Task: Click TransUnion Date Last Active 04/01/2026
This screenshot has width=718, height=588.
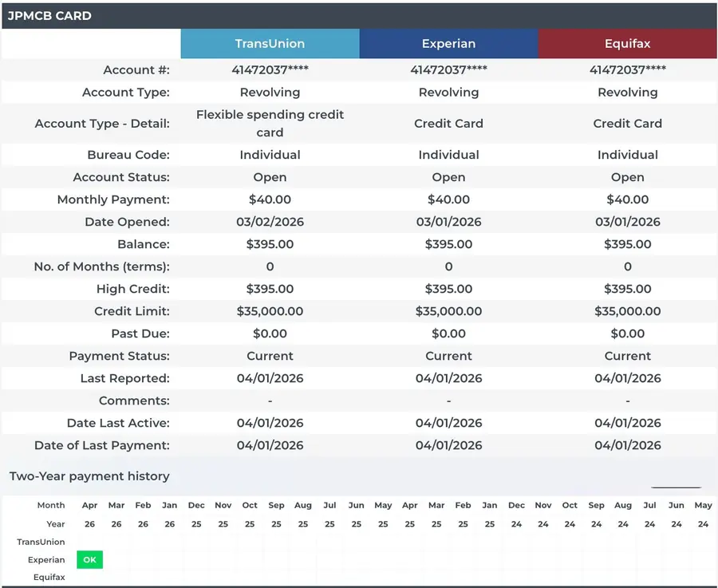Action: [270, 423]
